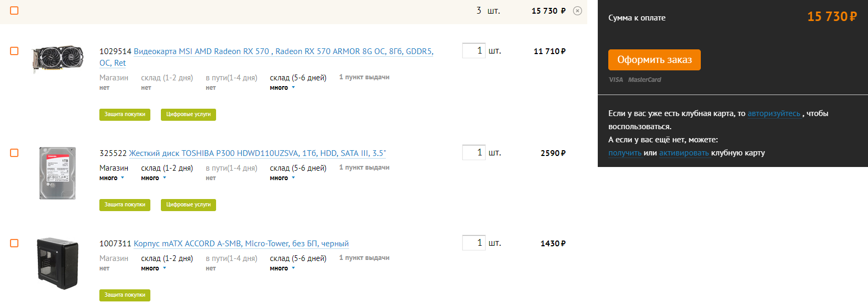
Task: Expand the Toshiba drive Магазин availability dropdown
Action: (112, 178)
